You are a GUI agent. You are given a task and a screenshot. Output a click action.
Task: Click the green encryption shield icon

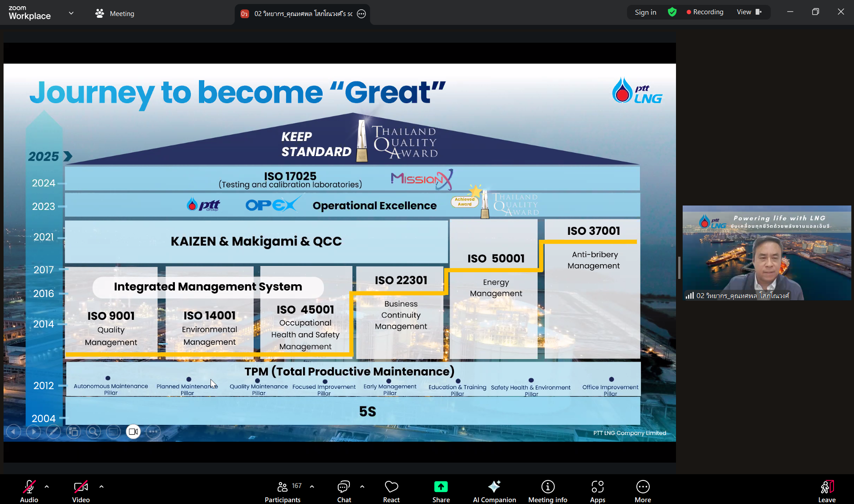672,12
